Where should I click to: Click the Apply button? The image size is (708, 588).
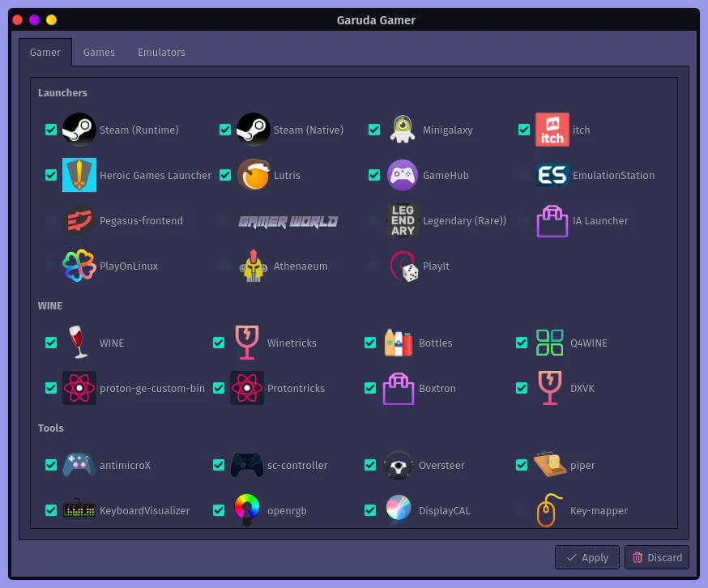point(587,557)
